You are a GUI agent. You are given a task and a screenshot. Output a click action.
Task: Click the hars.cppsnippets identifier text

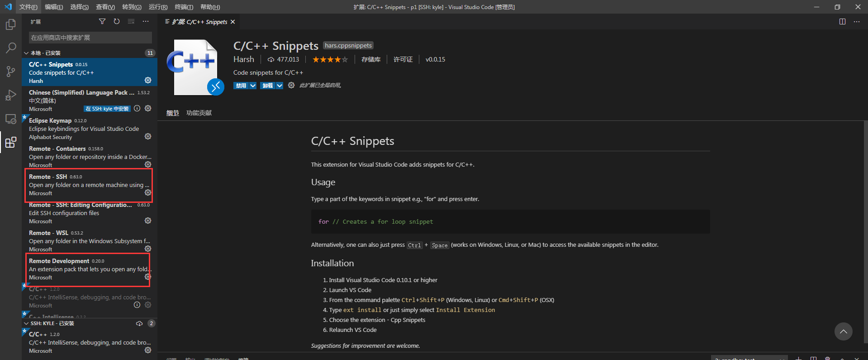[x=348, y=45]
